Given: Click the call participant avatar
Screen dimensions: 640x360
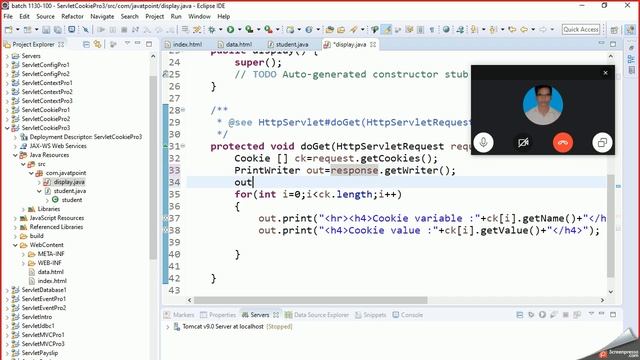Looking at the screenshot, I should coord(543,104).
